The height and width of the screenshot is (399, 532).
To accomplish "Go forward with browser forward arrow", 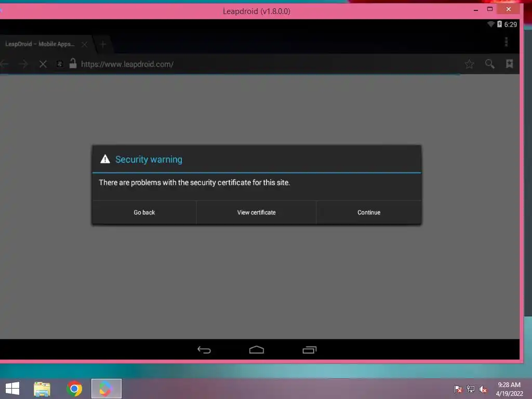I will pos(23,64).
